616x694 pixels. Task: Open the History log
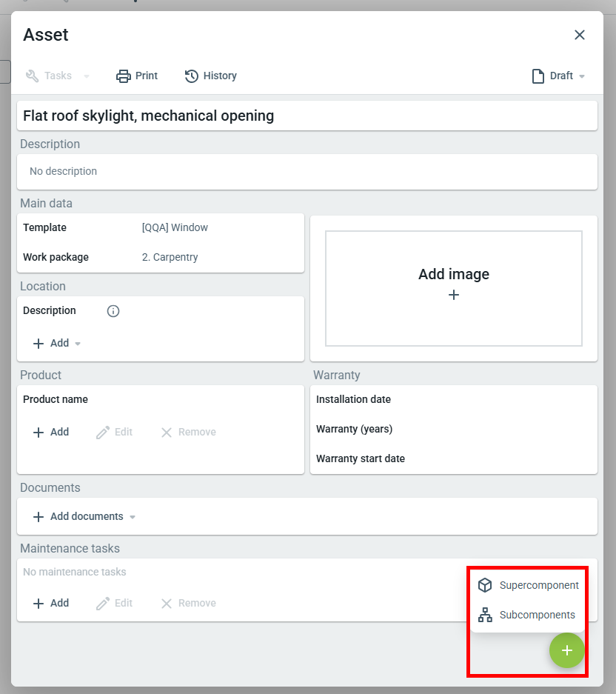(x=211, y=76)
